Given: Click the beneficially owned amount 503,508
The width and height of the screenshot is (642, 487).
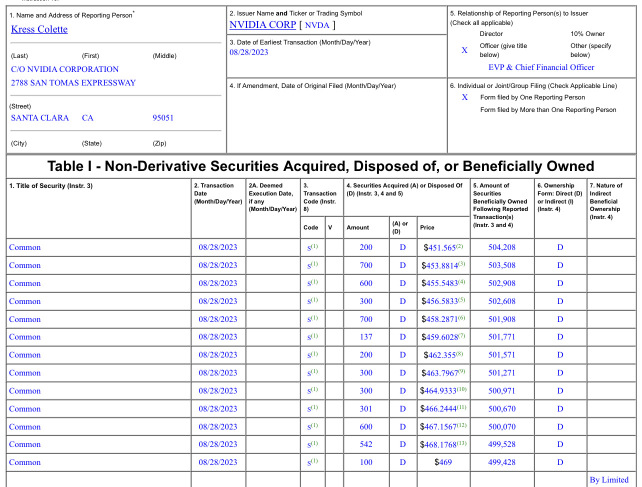Looking at the screenshot, I should 502,265.
